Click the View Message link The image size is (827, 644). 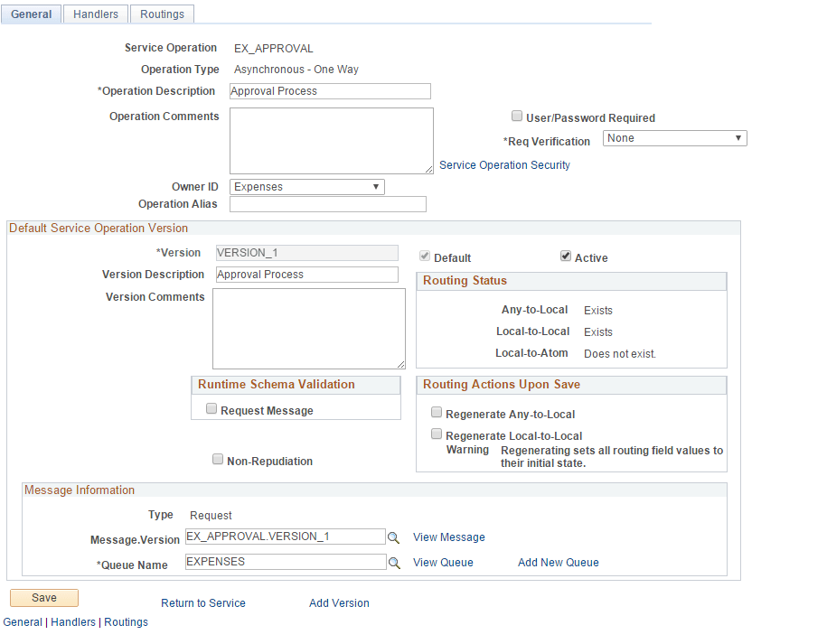[x=449, y=537]
